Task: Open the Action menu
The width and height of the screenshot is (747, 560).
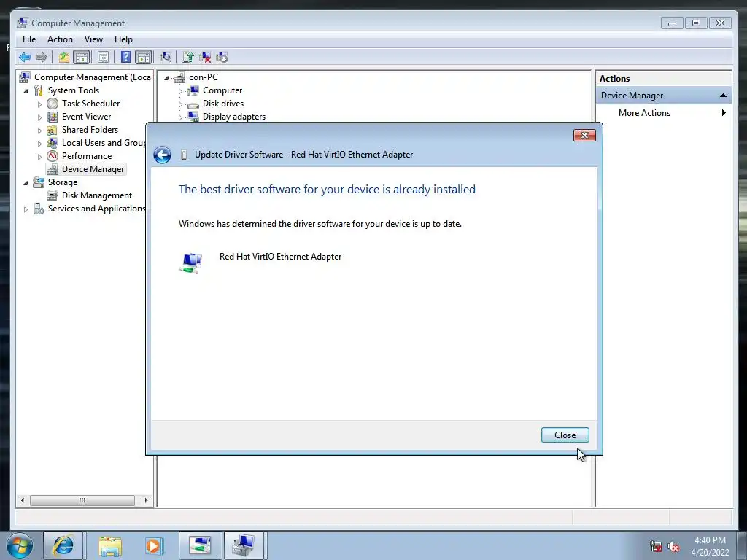Action: [x=60, y=39]
